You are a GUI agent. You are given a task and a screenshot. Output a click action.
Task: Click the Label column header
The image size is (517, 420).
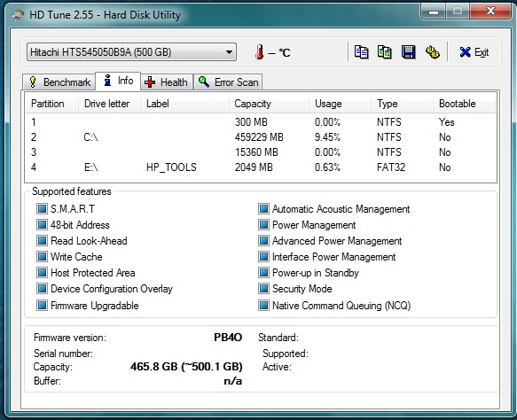click(x=184, y=104)
